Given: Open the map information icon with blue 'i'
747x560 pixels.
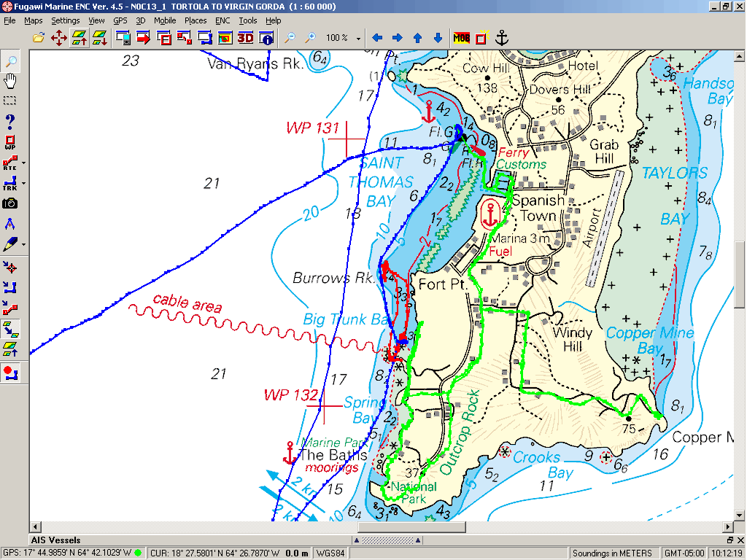Looking at the screenshot, I should 266,38.
